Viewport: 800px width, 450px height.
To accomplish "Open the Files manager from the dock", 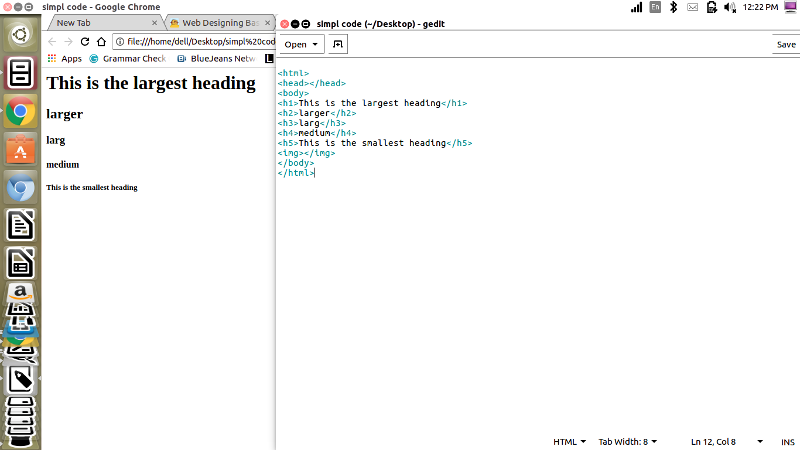I will coord(20,72).
